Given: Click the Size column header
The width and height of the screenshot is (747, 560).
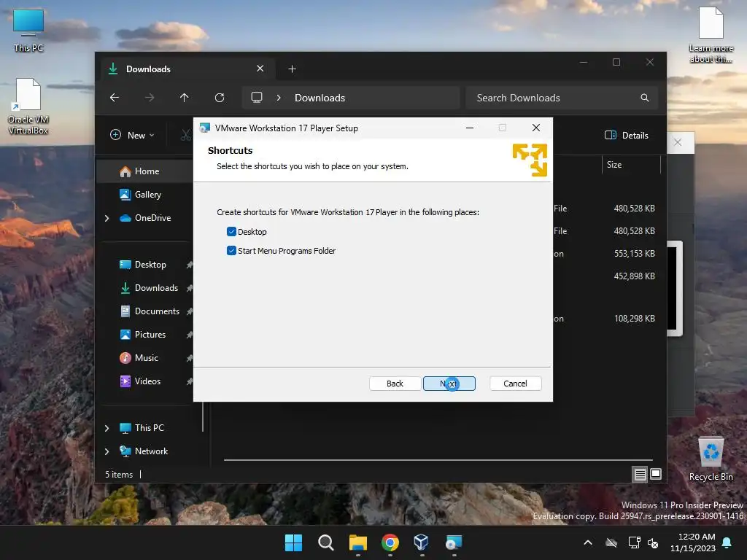Looking at the screenshot, I should point(631,165).
